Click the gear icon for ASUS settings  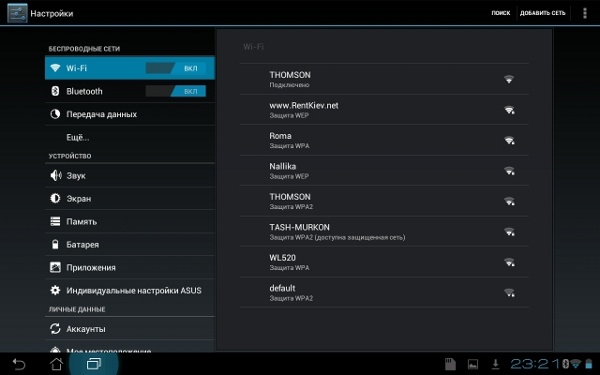pos(55,290)
